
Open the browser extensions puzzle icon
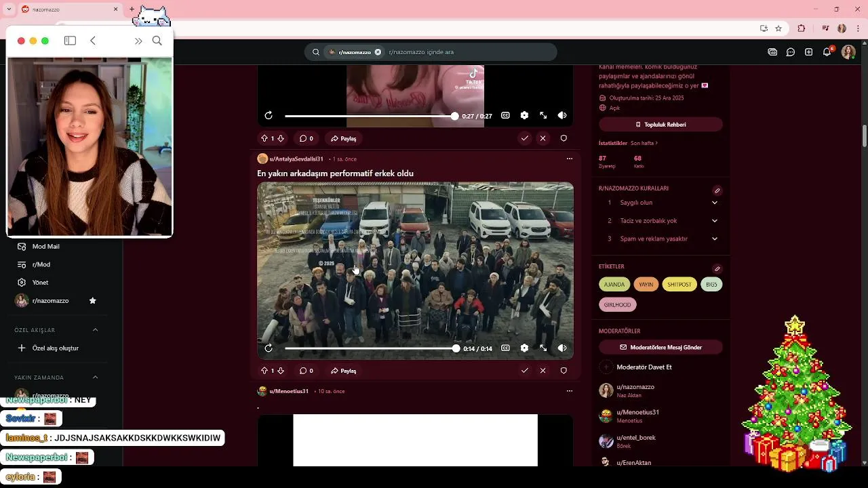tap(802, 28)
